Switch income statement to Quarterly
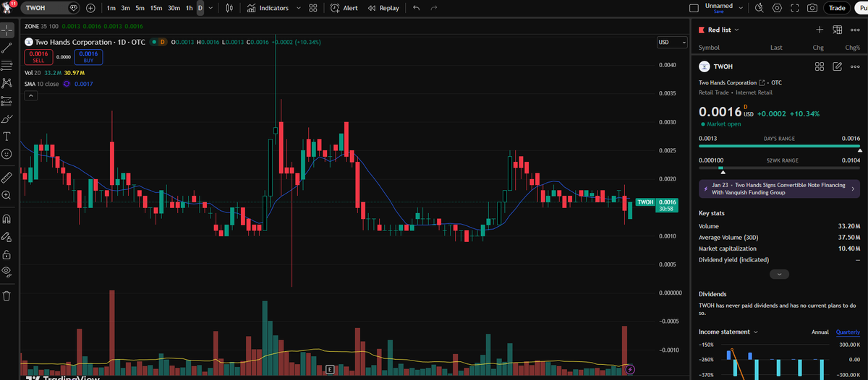868x380 pixels. coord(848,332)
